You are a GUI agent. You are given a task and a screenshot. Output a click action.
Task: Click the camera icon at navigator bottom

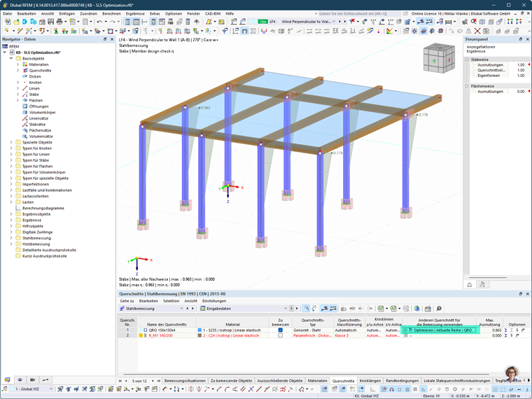coord(33,379)
